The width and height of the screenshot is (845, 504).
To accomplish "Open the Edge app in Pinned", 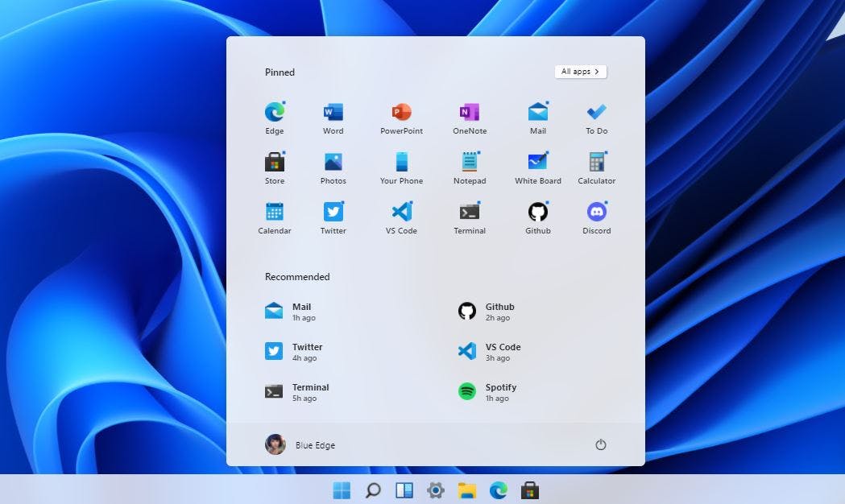I will [x=275, y=118].
